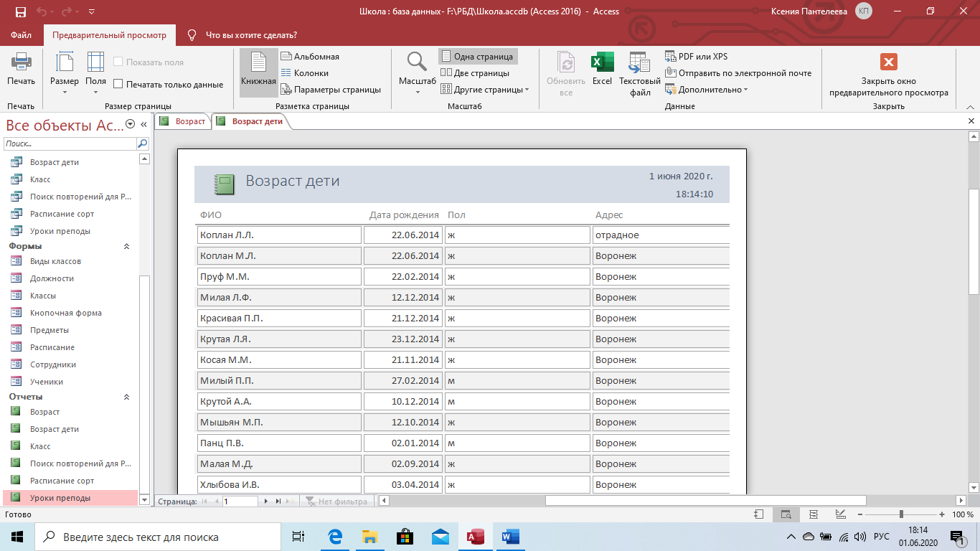The height and width of the screenshot is (551, 980).
Task: Close the current report tab with X
Action: [x=971, y=121]
